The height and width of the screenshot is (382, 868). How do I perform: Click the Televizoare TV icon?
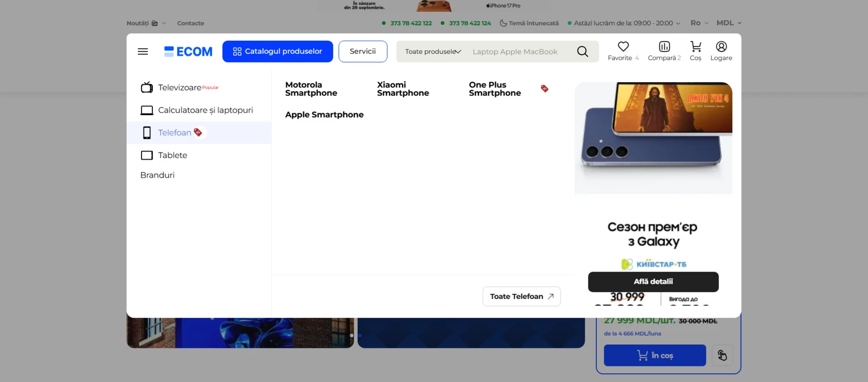(147, 87)
